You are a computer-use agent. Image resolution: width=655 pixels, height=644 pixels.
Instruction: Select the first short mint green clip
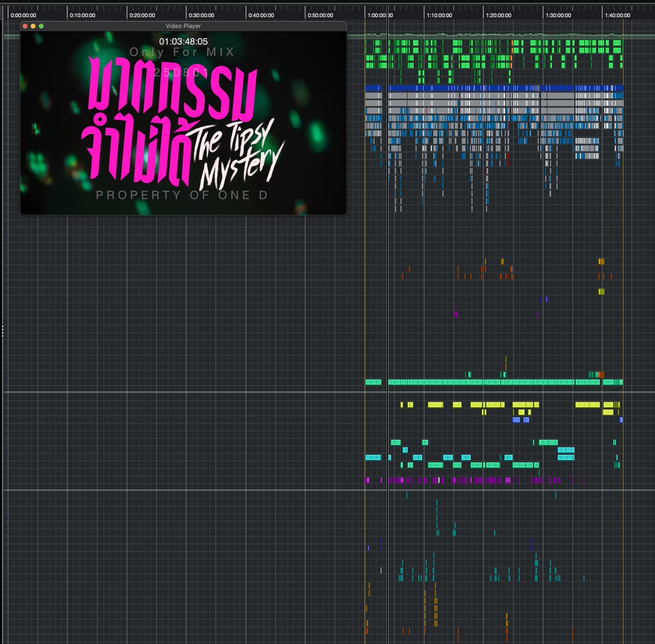(373, 382)
